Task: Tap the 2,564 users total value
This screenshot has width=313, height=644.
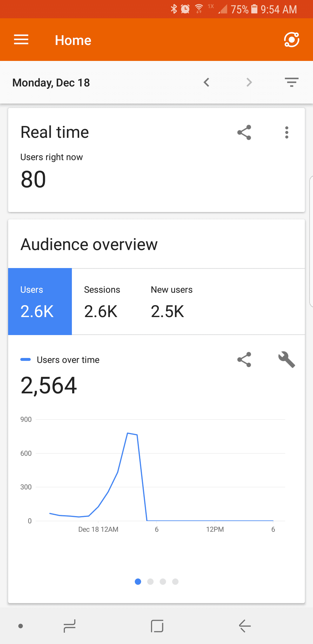Action: coord(49,386)
